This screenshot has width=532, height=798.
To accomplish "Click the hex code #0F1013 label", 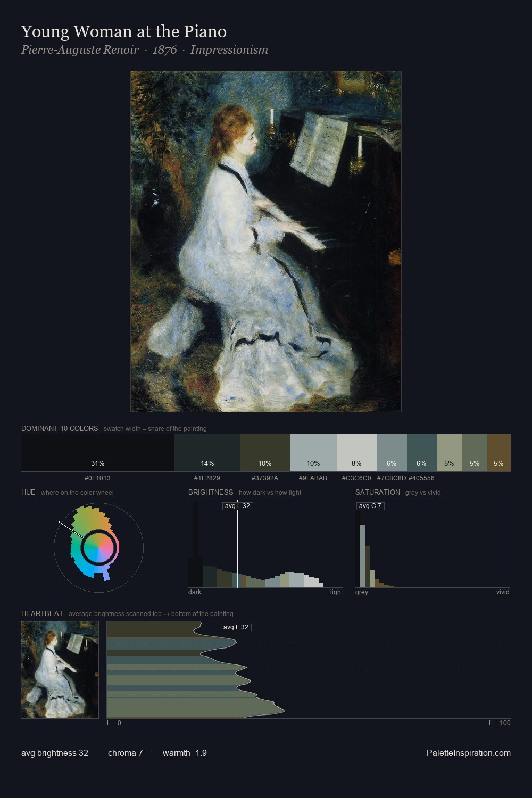I will coord(98,478).
